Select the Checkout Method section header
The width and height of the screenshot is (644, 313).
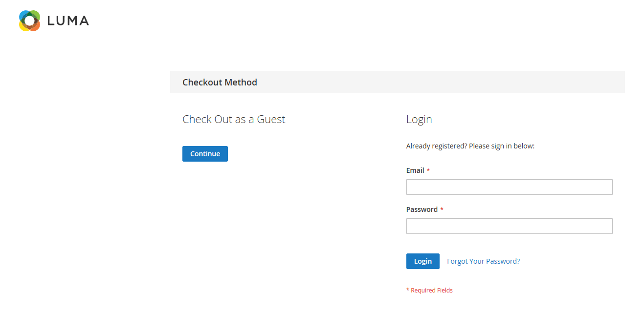pyautogui.click(x=220, y=83)
